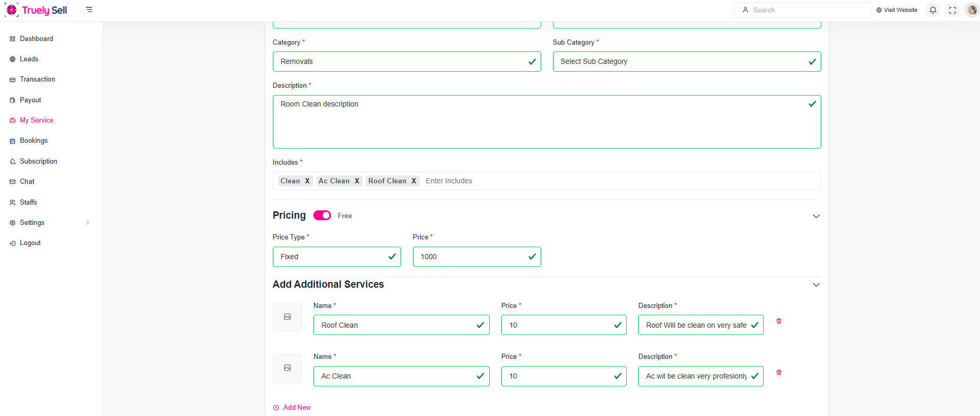Upload image for Roof Clean service
This screenshot has height=416, width=980.
[x=287, y=317]
